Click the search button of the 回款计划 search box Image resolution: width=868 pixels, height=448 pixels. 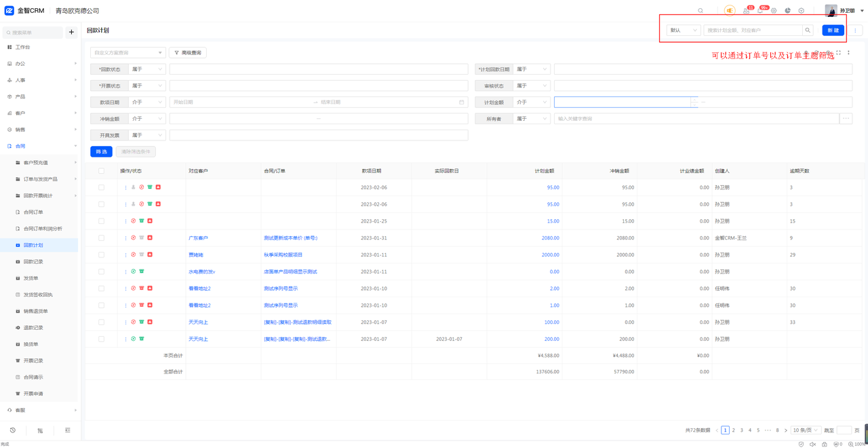(x=808, y=31)
